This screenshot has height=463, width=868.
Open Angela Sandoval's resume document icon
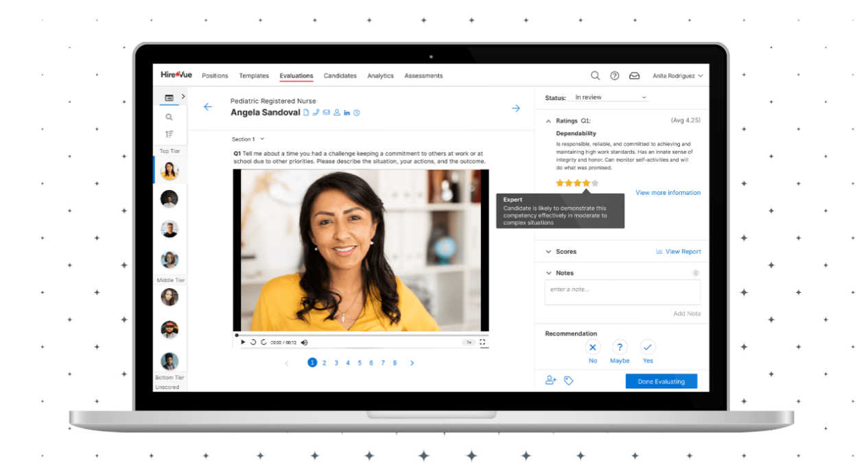306,112
